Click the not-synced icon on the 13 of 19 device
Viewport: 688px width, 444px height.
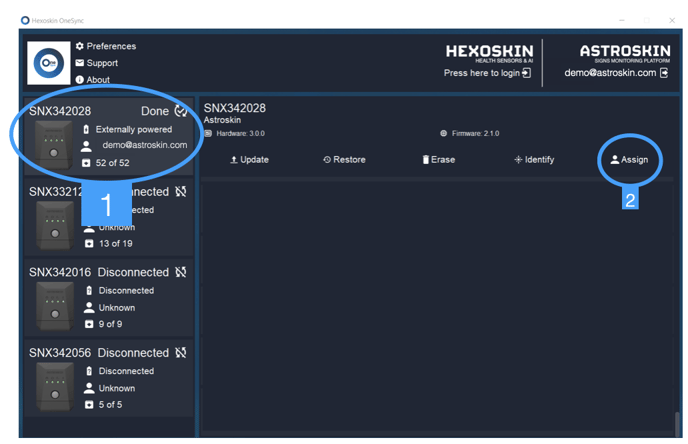click(x=181, y=191)
